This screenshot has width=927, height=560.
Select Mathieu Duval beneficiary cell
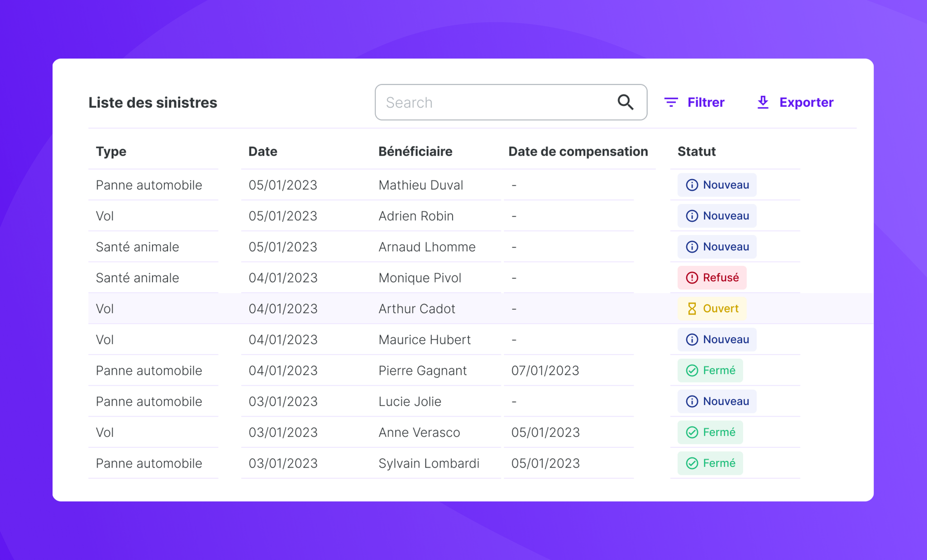420,185
